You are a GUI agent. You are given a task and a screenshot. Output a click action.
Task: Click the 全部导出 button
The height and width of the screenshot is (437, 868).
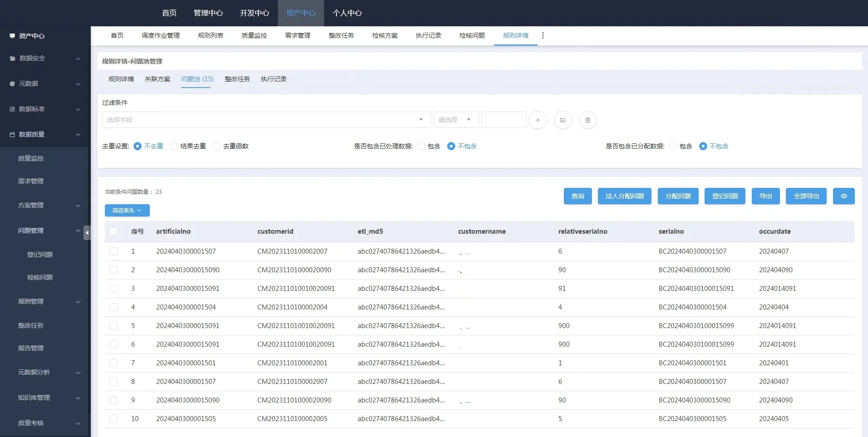tap(806, 196)
